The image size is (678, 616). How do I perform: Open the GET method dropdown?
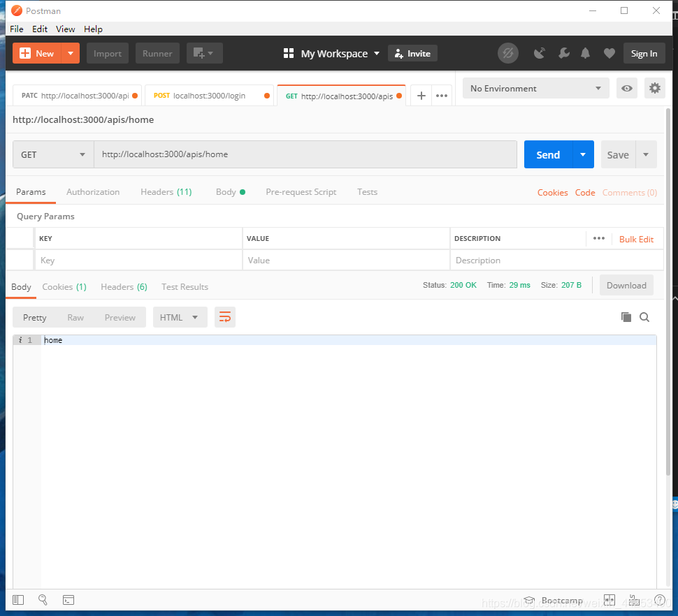click(53, 154)
